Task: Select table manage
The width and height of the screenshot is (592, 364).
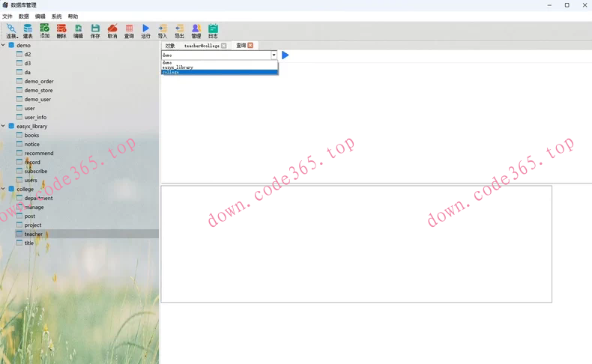Action: 34,207
